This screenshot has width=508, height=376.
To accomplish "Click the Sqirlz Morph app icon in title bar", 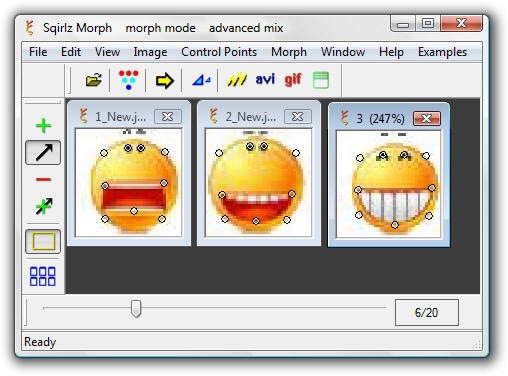I will [x=30, y=28].
